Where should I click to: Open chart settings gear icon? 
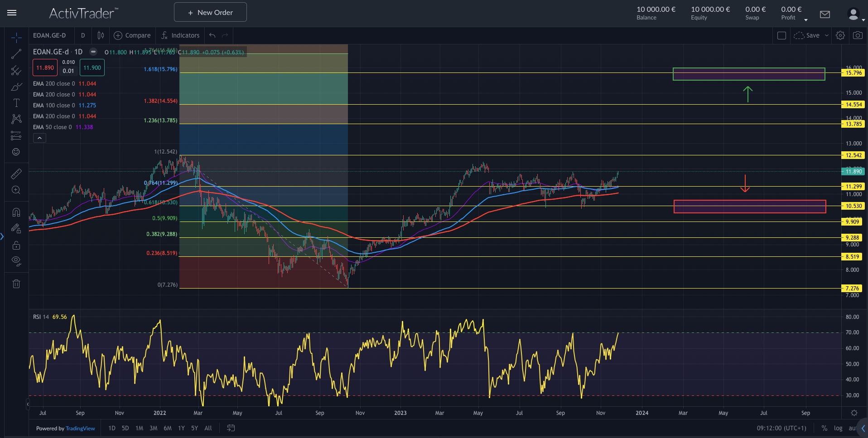[x=840, y=35]
